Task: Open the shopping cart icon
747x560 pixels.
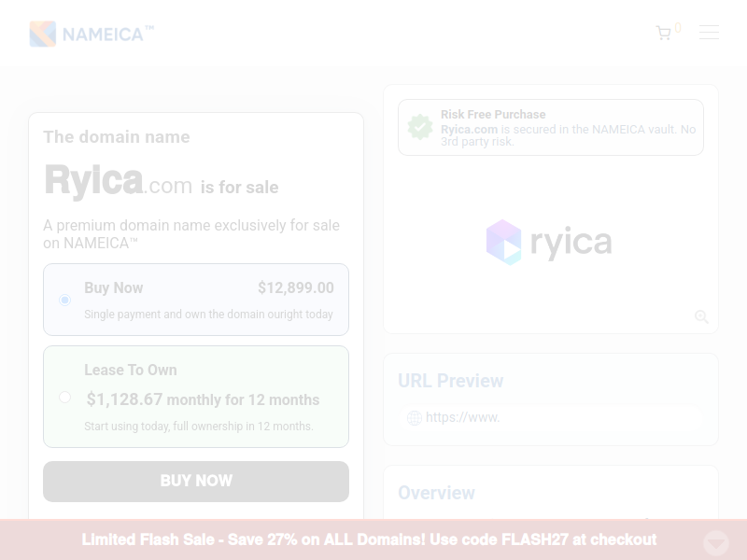Action: (663, 33)
